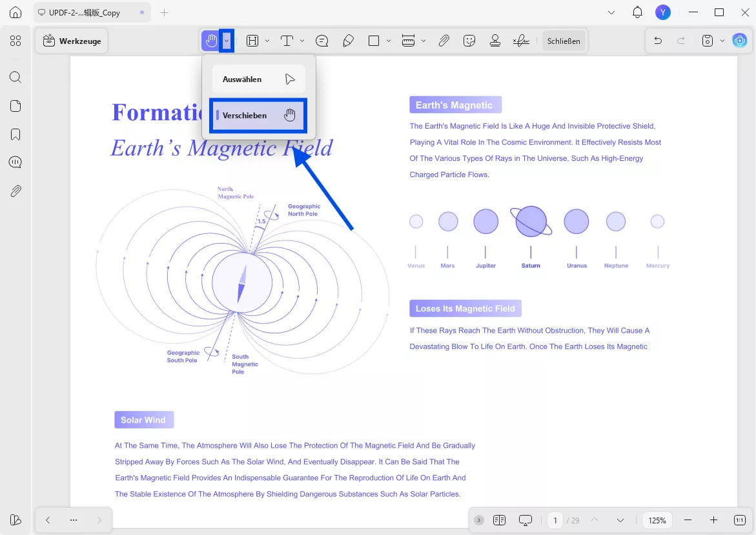The width and height of the screenshot is (756, 535).
Task: Expand the hand tool dropdown arrow
Action: coord(227,41)
